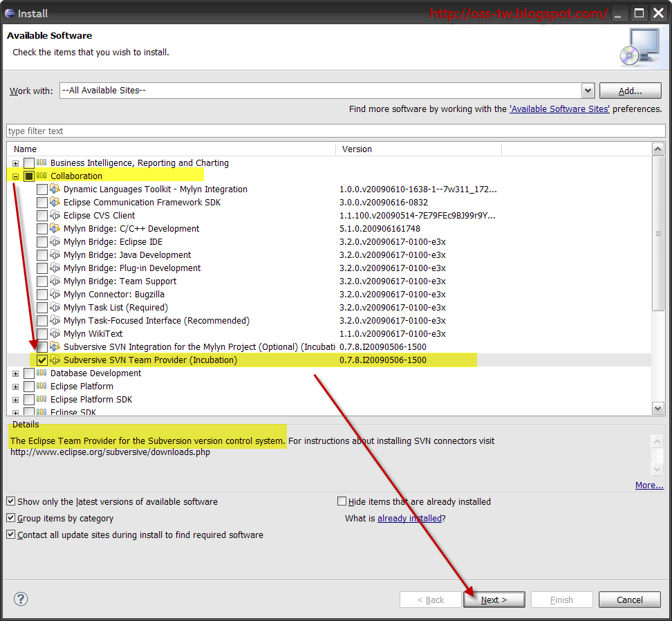Open the already installed link

point(409,518)
